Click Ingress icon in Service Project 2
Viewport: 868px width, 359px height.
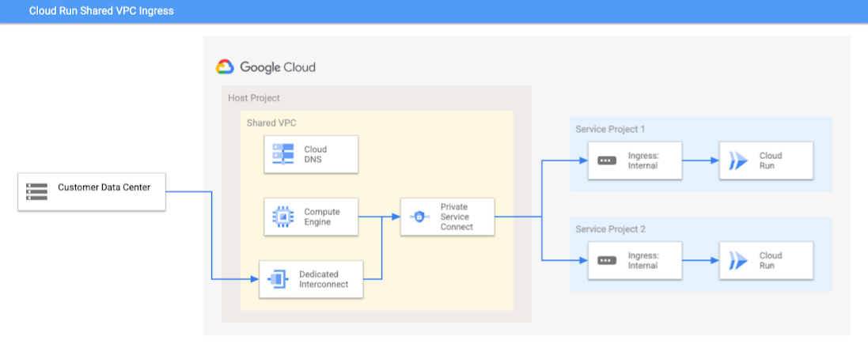[x=606, y=260]
